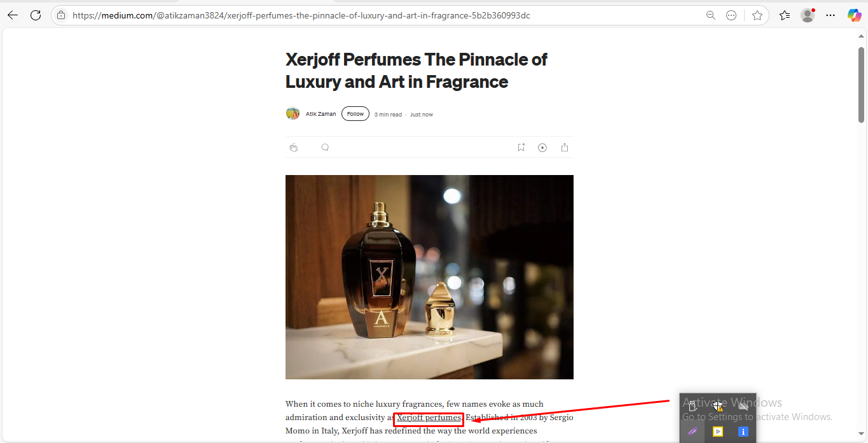Click the circled ellipsis in address bar
The height and width of the screenshot is (443, 868).
731,15
